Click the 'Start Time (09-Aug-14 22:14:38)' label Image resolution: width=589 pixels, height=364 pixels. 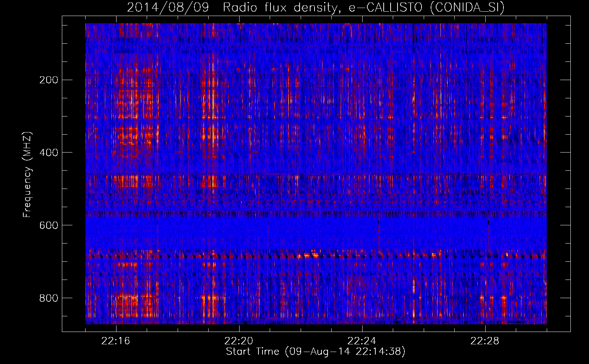coord(316,352)
